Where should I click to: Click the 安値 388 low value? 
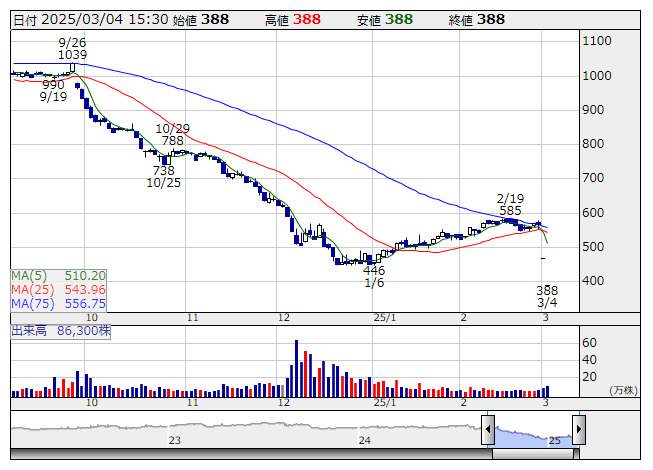point(385,20)
